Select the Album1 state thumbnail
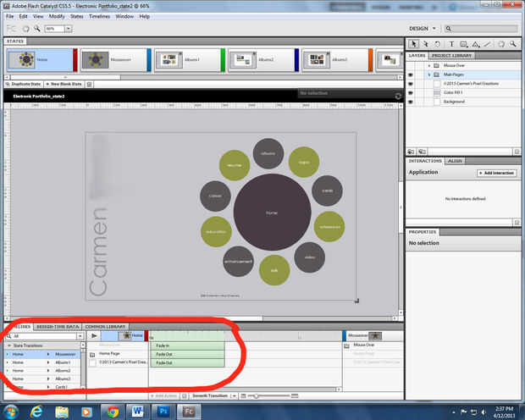Screen dimensions: 525x420 tap(169, 60)
